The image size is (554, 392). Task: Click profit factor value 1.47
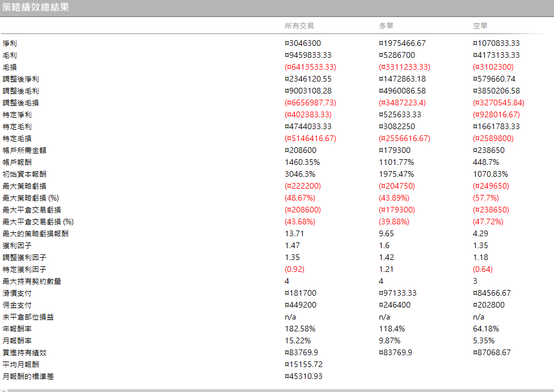(x=292, y=246)
